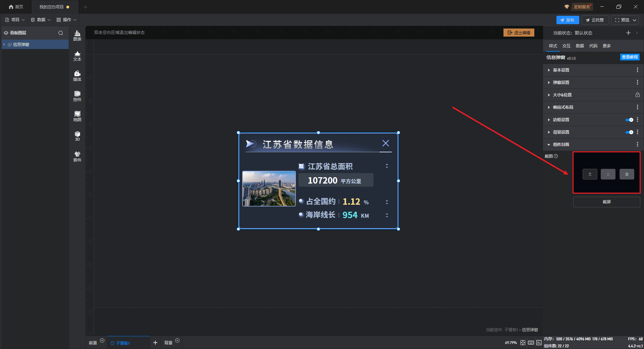The image size is (644, 349).
Task: Click the download screenshot icon in 截图
Action: 608,174
